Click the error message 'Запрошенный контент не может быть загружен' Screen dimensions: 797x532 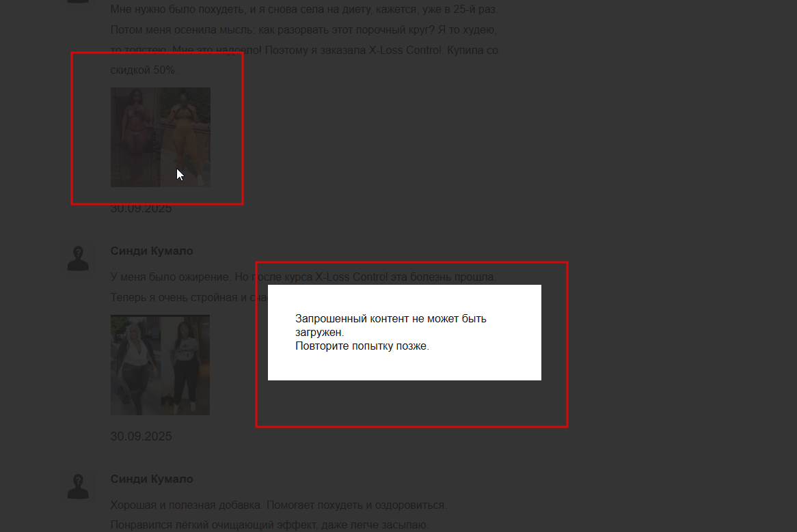point(390,325)
